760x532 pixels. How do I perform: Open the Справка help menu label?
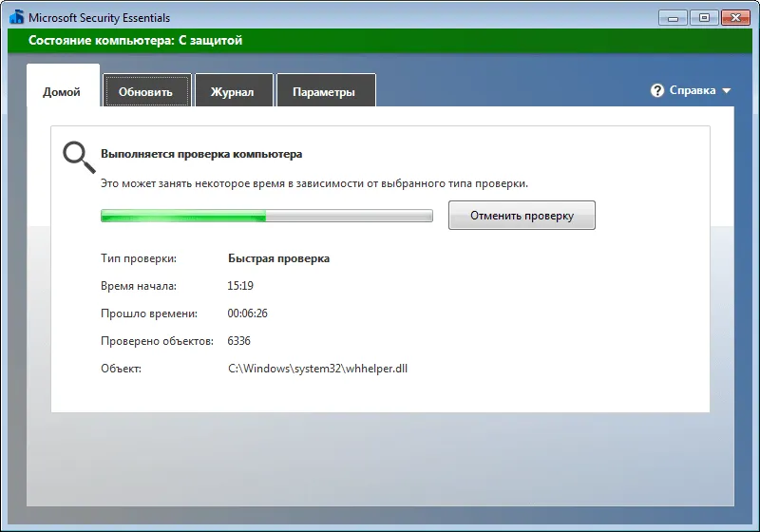click(x=693, y=90)
